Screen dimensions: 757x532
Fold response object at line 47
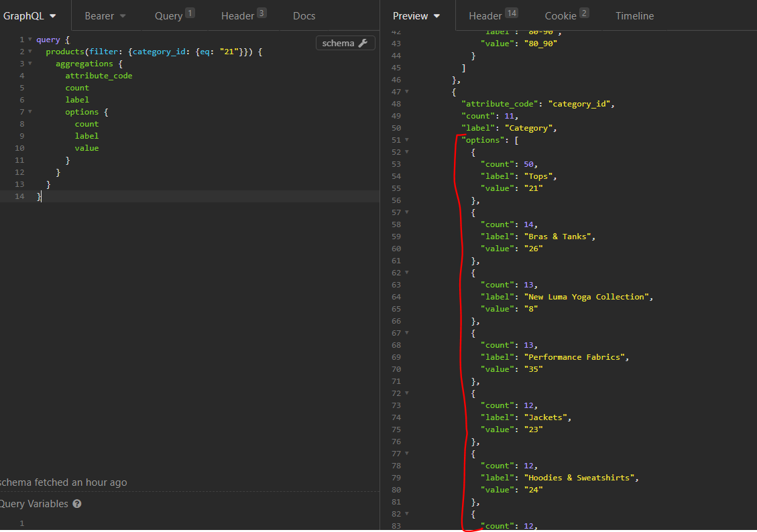click(407, 92)
